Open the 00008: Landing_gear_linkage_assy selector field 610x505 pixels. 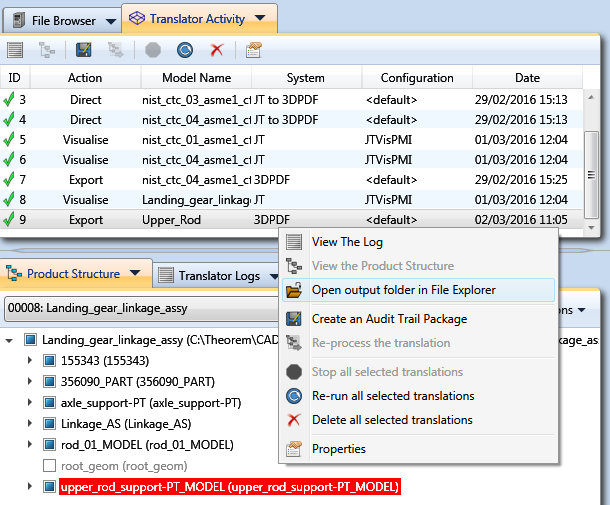pos(142,308)
